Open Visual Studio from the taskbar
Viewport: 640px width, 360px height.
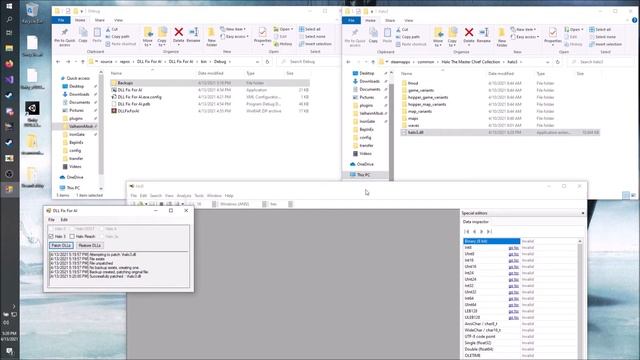pos(9,80)
